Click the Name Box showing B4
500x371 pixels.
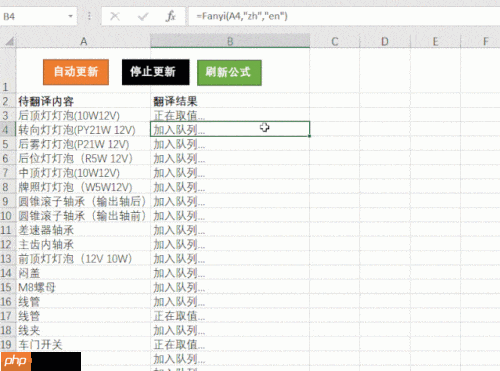pyautogui.click(x=38, y=16)
